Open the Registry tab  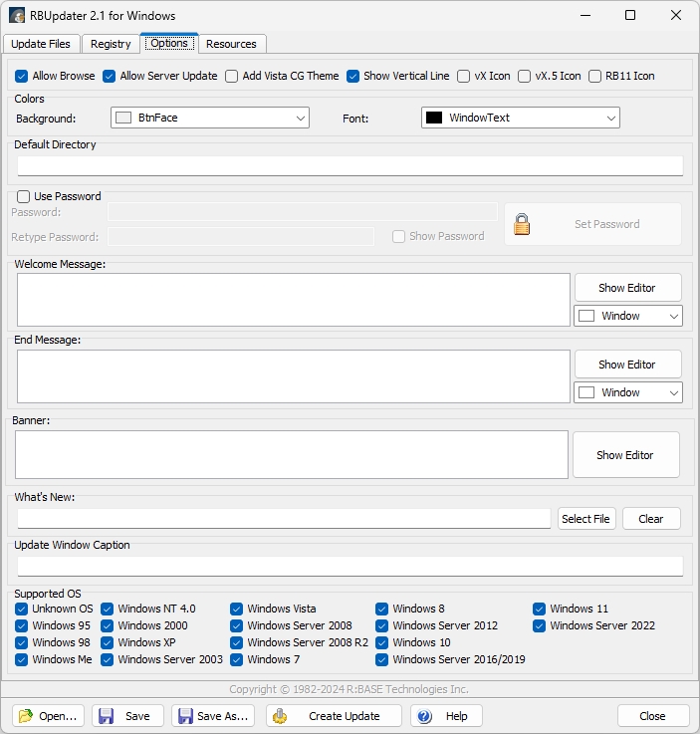111,44
